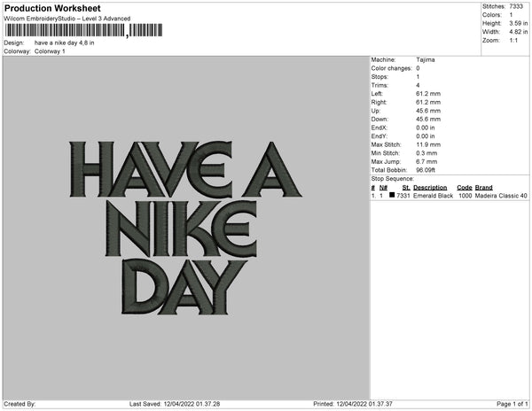The height and width of the screenshot is (411, 532).
Task: Click the 'Colorway 1' value
Action: tap(50, 51)
